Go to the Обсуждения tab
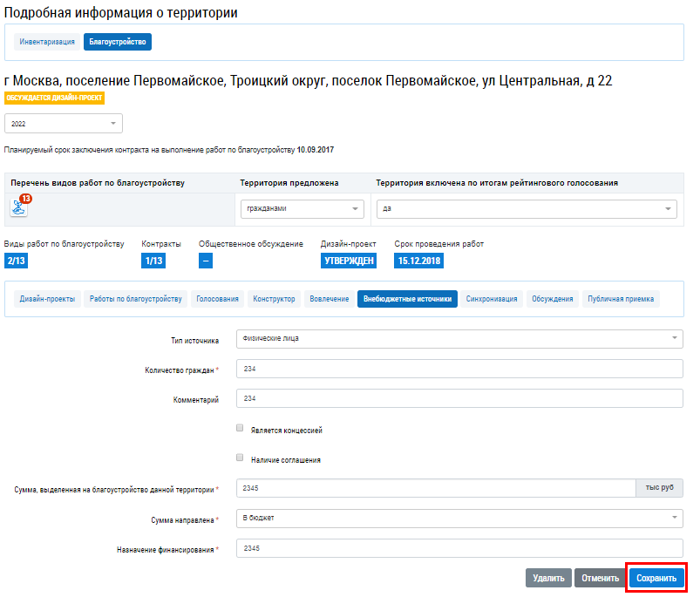The image size is (700, 597). [x=552, y=299]
